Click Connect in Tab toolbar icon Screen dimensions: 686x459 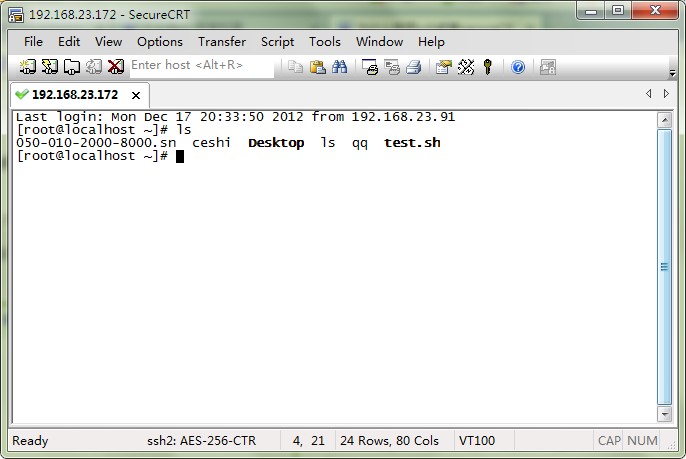point(72,67)
